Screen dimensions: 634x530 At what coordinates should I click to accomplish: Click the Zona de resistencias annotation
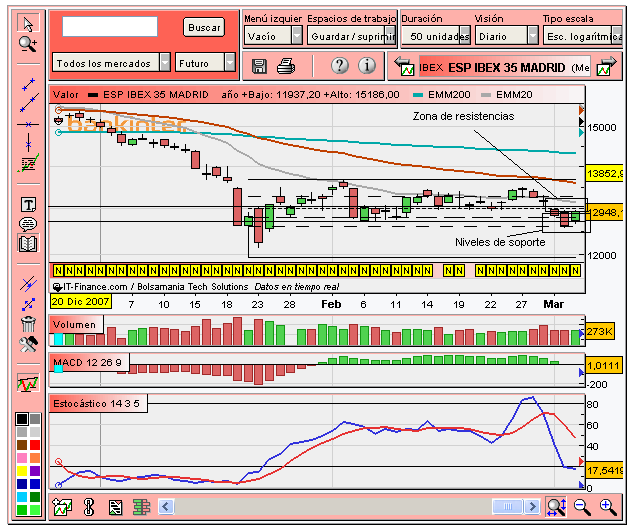[463, 116]
